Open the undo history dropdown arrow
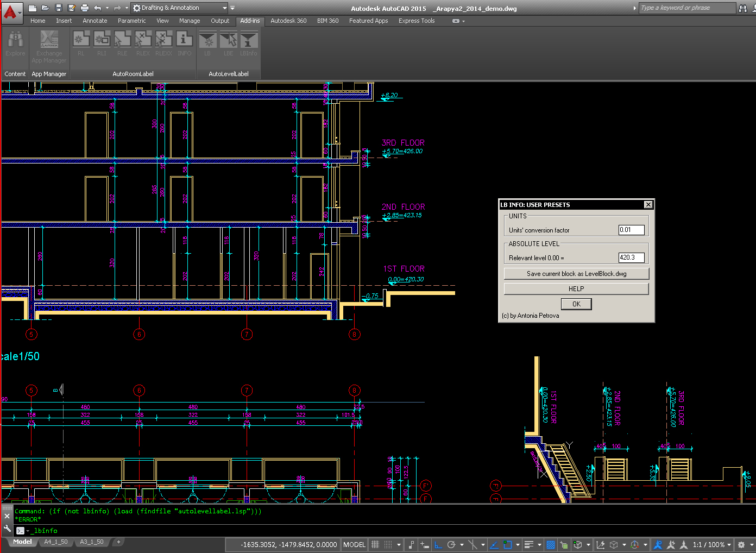The height and width of the screenshot is (553, 756). click(106, 8)
